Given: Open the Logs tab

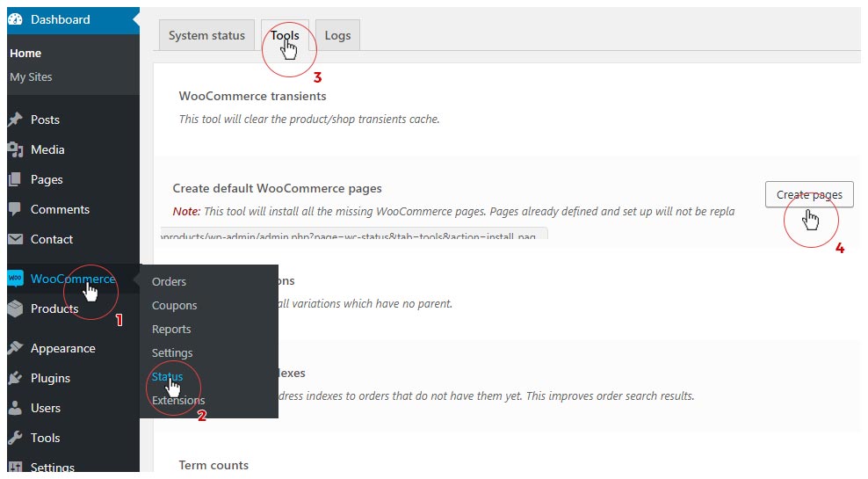Looking at the screenshot, I should pyautogui.click(x=337, y=35).
